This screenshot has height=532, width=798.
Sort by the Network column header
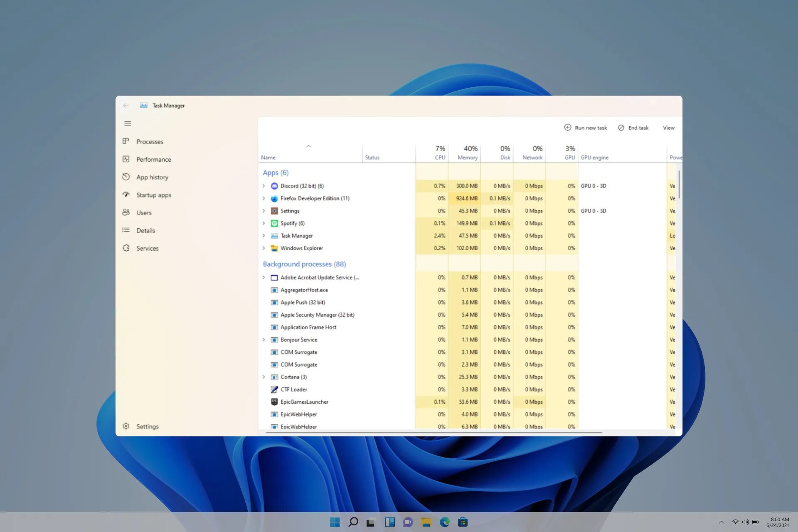529,153
